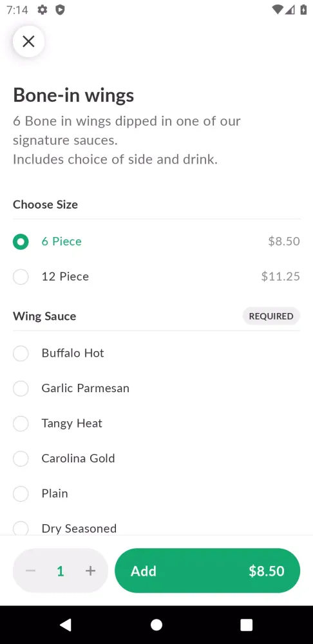The width and height of the screenshot is (313, 644).
Task: Tap the minus quantity icon
Action: pyautogui.click(x=30, y=571)
